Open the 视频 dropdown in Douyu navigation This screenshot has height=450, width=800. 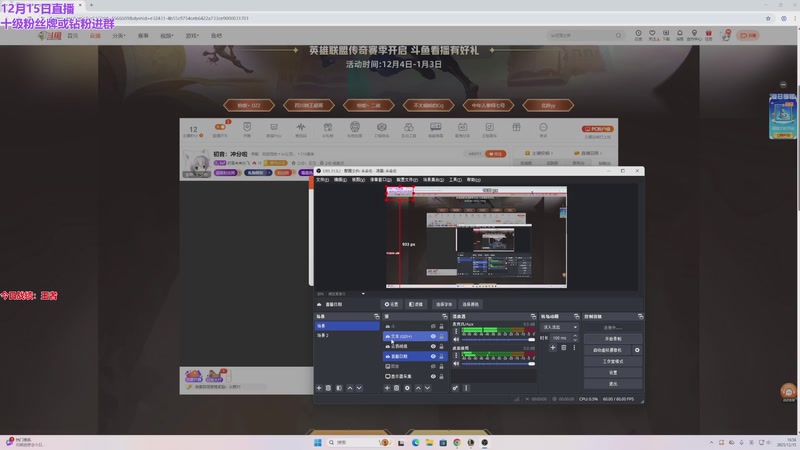[167, 36]
